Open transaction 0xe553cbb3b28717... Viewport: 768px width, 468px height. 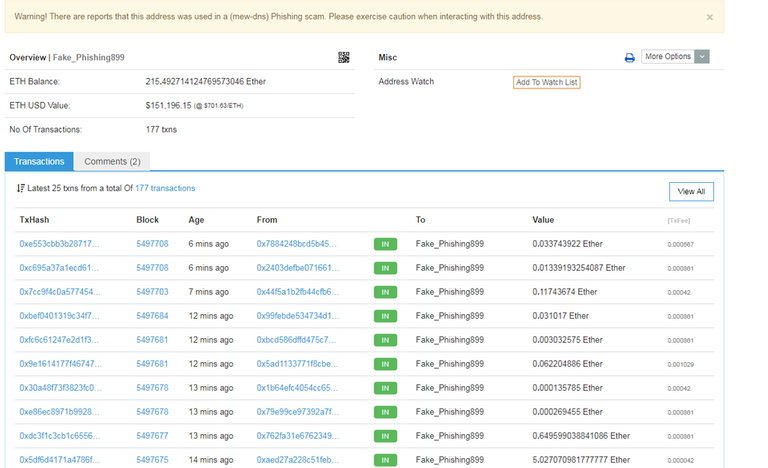click(59, 244)
